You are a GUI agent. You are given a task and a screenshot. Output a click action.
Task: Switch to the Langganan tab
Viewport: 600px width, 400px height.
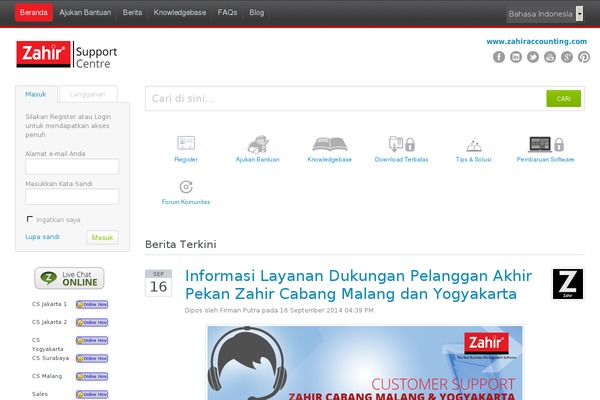tap(88, 94)
